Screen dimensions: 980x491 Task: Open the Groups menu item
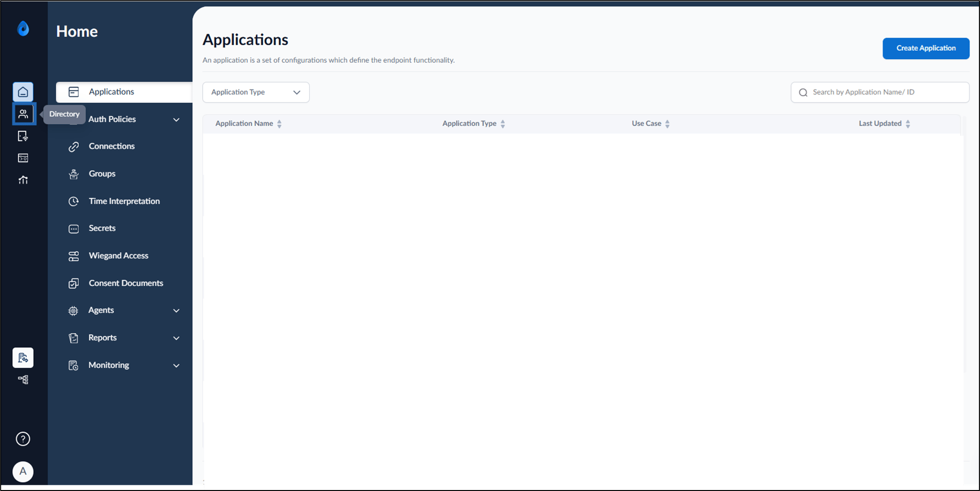(102, 173)
